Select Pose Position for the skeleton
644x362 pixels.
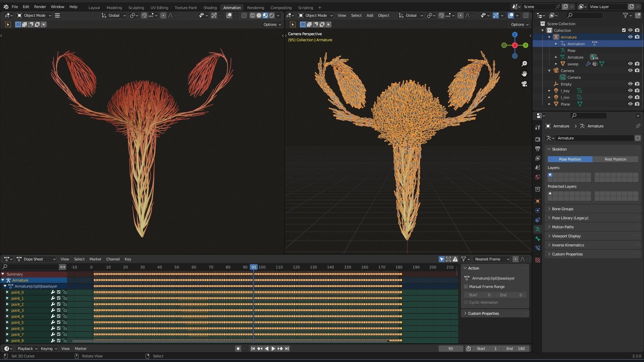click(x=570, y=159)
